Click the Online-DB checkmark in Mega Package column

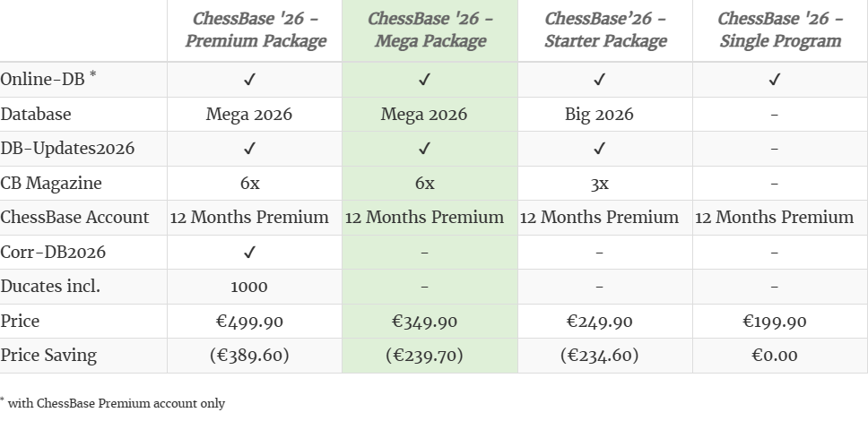click(x=424, y=80)
